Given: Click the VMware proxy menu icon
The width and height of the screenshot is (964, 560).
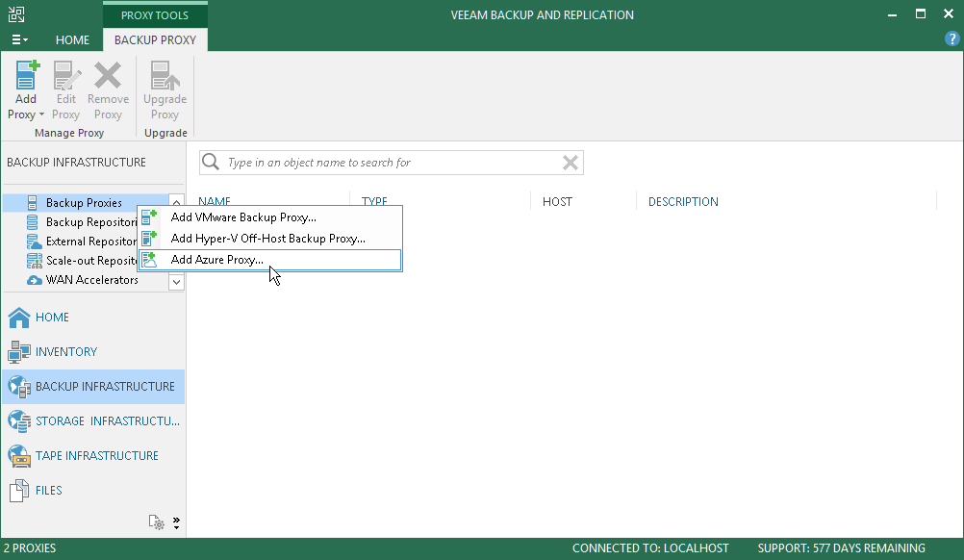Looking at the screenshot, I should click(x=149, y=217).
